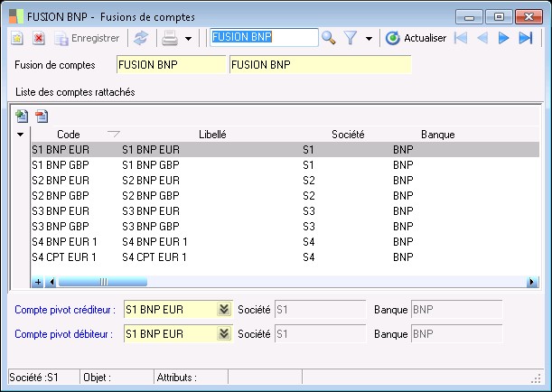Click the scrollbar left arrow

pos(51,282)
